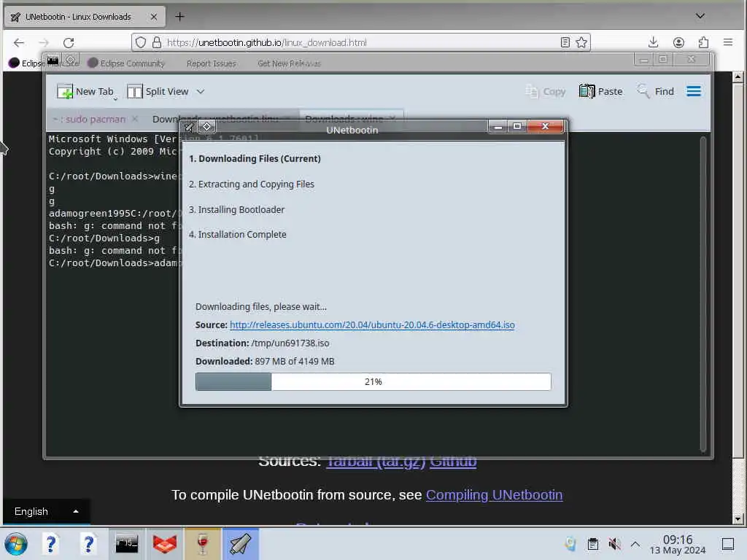
Task: Click 'Installation Complete' step text
Action: (242, 234)
